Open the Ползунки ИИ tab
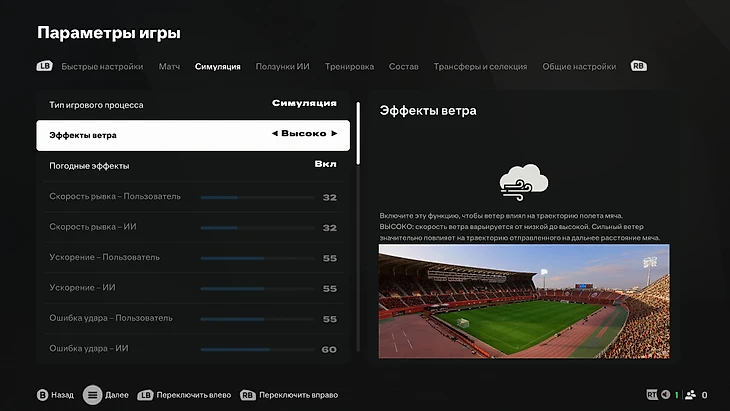730x411 pixels. point(283,67)
